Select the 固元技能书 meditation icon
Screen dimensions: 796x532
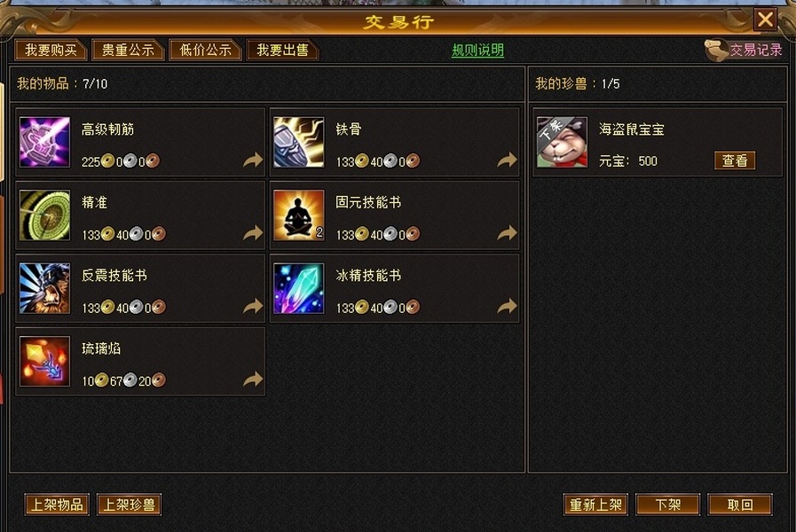298,215
